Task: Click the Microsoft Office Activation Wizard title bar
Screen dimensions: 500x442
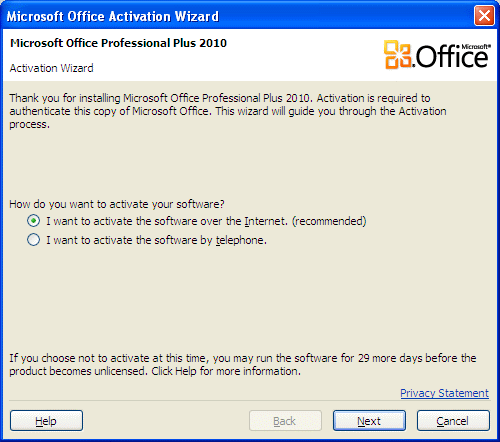Action: 233,16
